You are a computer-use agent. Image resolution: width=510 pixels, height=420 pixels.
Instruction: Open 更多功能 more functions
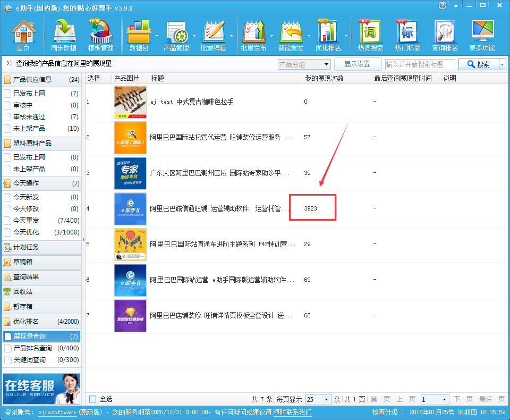(482, 36)
